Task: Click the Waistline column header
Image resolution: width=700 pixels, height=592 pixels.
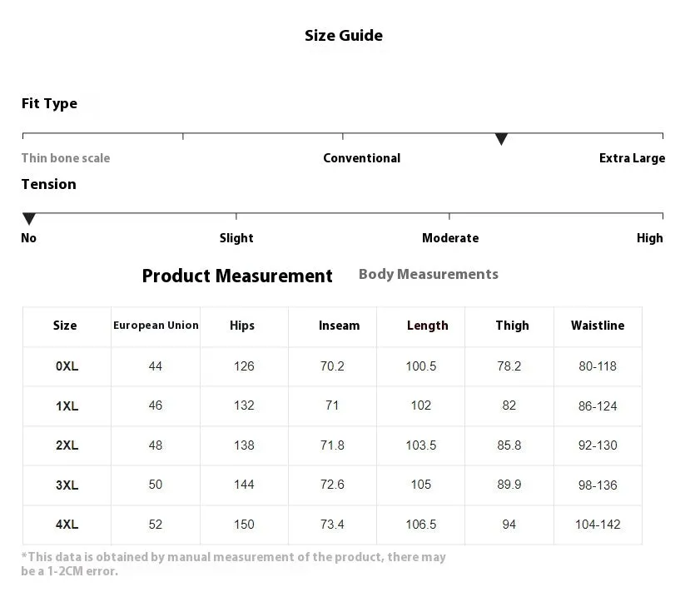Action: pyautogui.click(x=598, y=326)
